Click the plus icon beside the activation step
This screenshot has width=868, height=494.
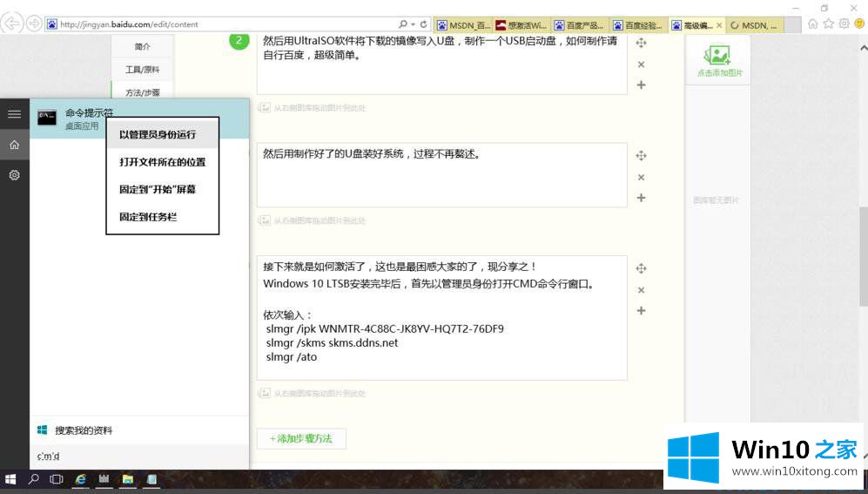point(641,311)
